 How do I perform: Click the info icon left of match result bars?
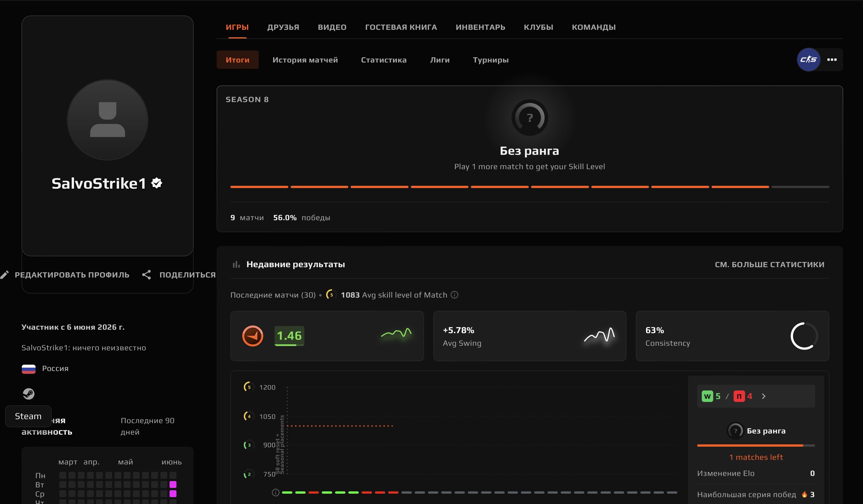[x=275, y=493]
